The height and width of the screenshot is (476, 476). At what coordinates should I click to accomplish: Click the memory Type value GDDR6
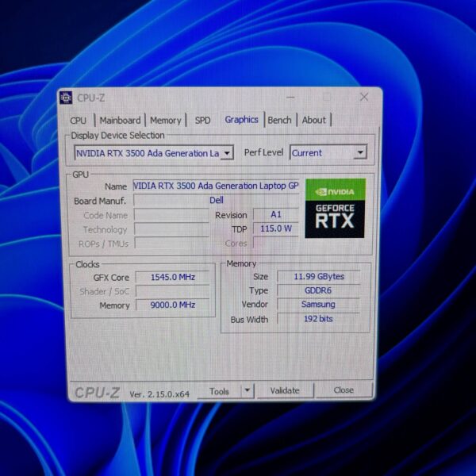coord(319,290)
